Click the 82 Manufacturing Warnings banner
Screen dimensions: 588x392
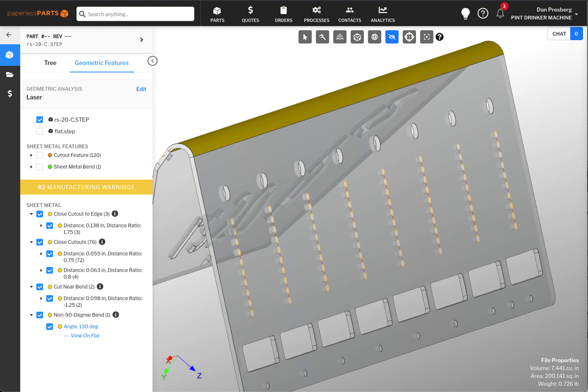pyautogui.click(x=86, y=187)
